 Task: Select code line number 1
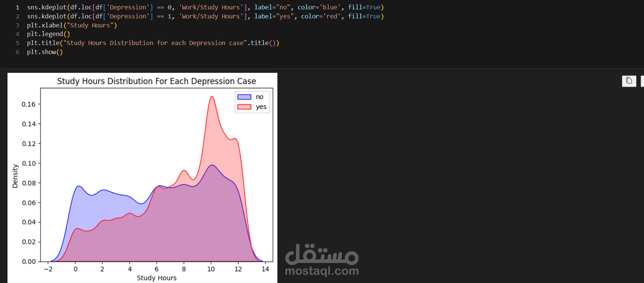point(17,8)
